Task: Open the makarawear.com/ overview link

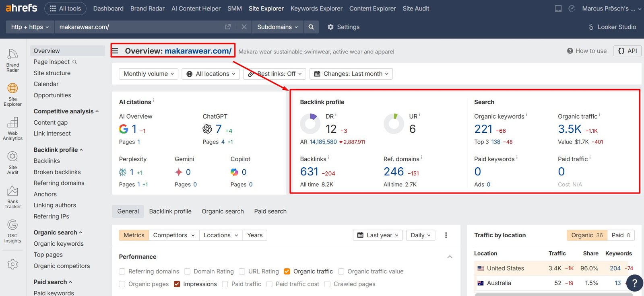Action: point(198,51)
